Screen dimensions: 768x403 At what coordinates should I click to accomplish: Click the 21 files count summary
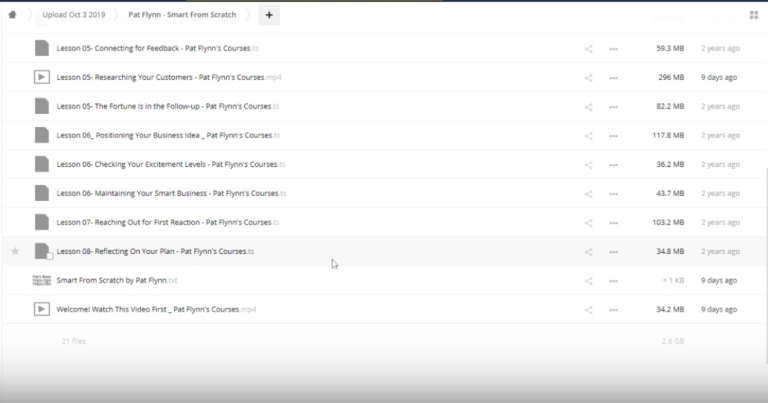73,341
